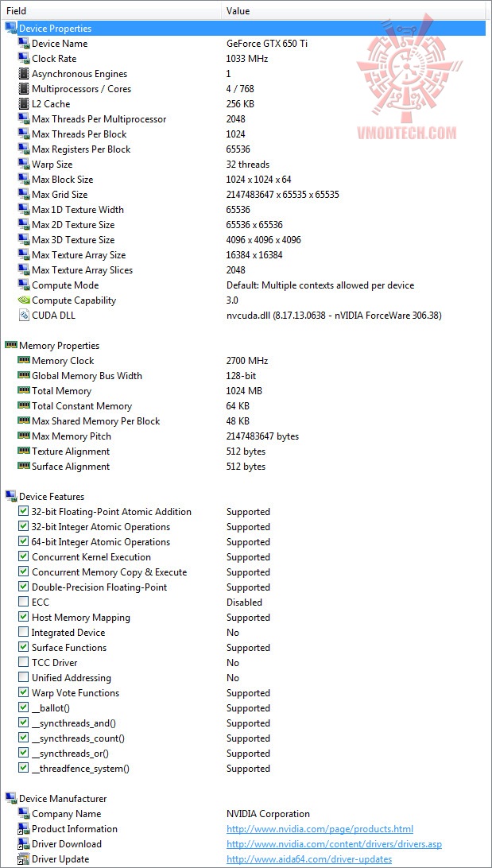Click the icon beside Driver Download

[24, 843]
